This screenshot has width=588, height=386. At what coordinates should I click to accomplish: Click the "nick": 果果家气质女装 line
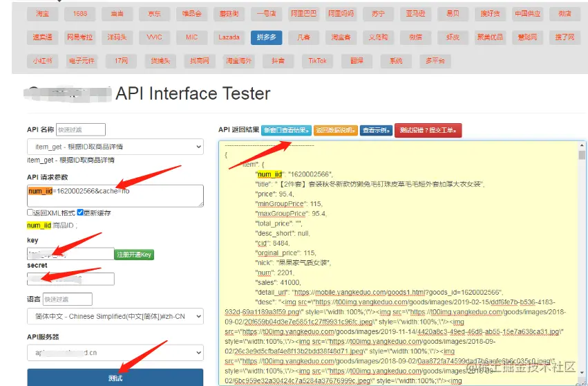[293, 262]
